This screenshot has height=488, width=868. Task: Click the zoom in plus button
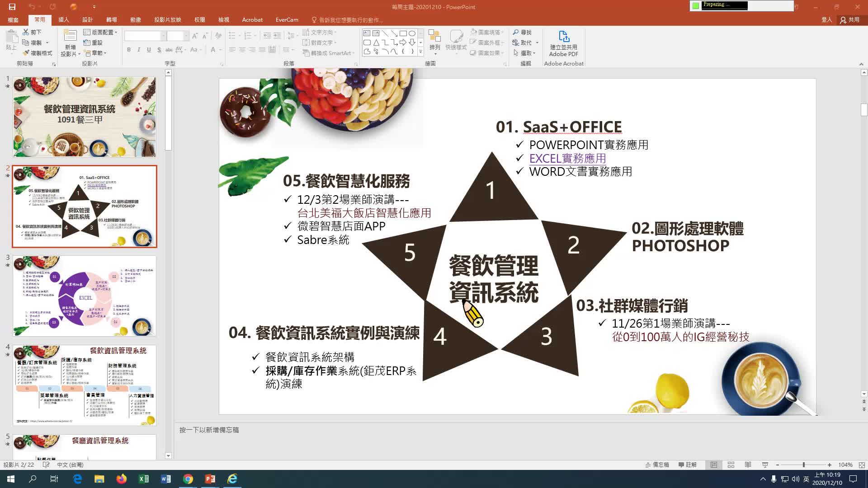point(830,465)
